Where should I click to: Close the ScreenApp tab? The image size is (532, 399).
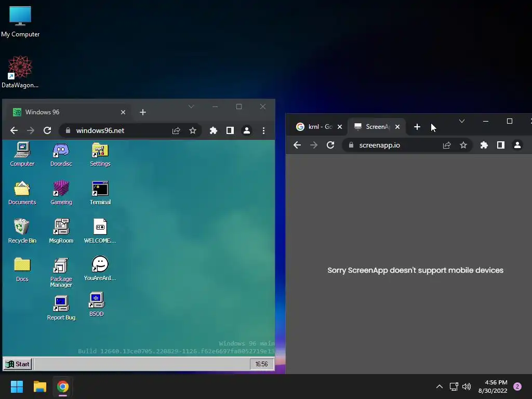pos(397,127)
